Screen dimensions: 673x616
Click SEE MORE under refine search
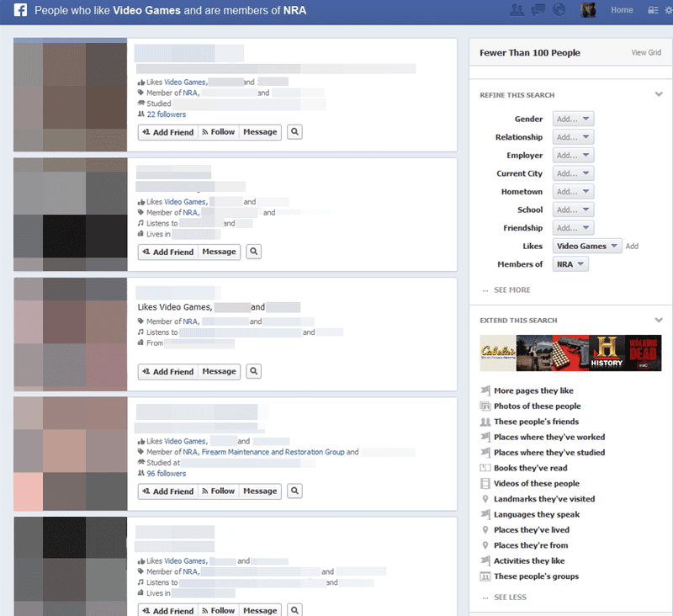click(511, 290)
